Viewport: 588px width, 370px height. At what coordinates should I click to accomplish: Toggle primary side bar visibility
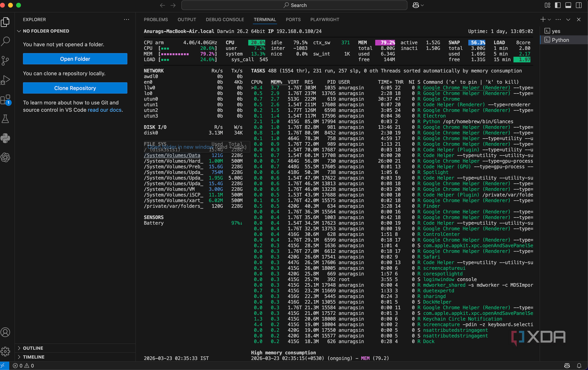click(558, 5)
